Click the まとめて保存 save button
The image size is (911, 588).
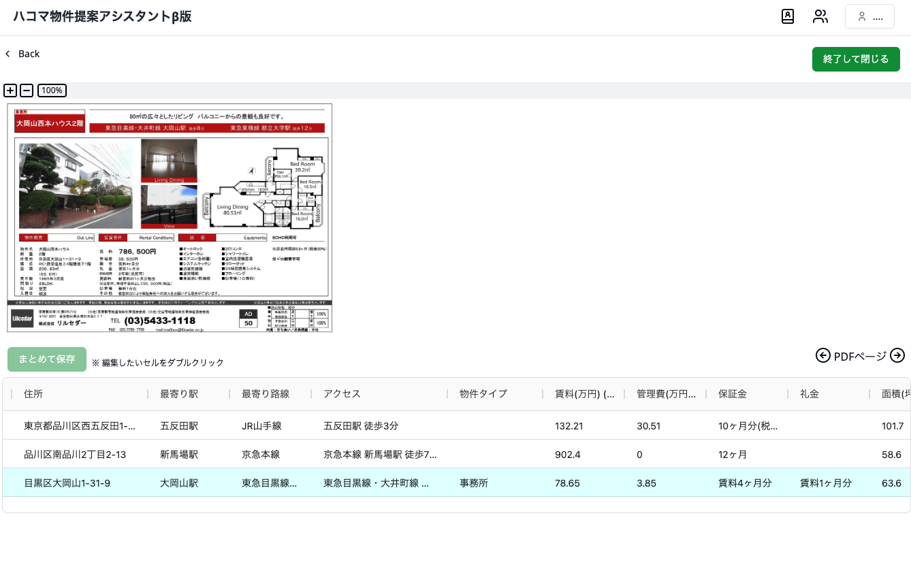46,359
